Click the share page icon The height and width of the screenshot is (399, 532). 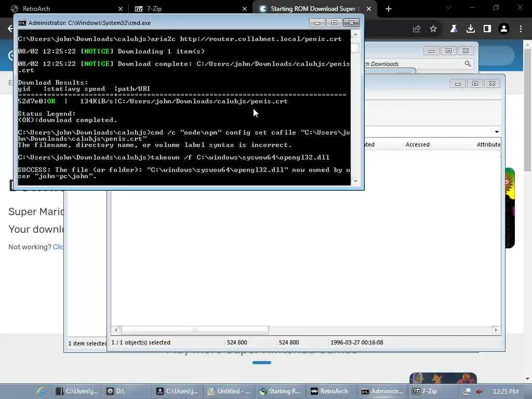click(417, 29)
